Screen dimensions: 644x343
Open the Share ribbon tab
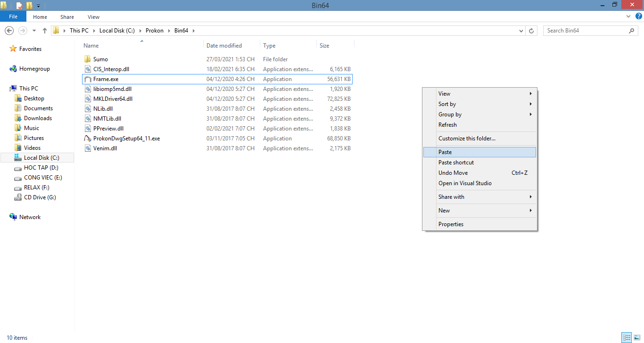(x=67, y=17)
